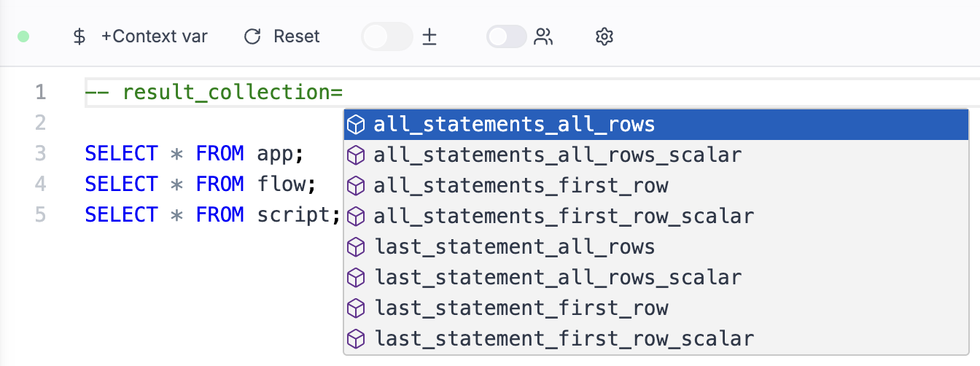Click the plus-minus diff icon
980x366 pixels.
pos(430,36)
